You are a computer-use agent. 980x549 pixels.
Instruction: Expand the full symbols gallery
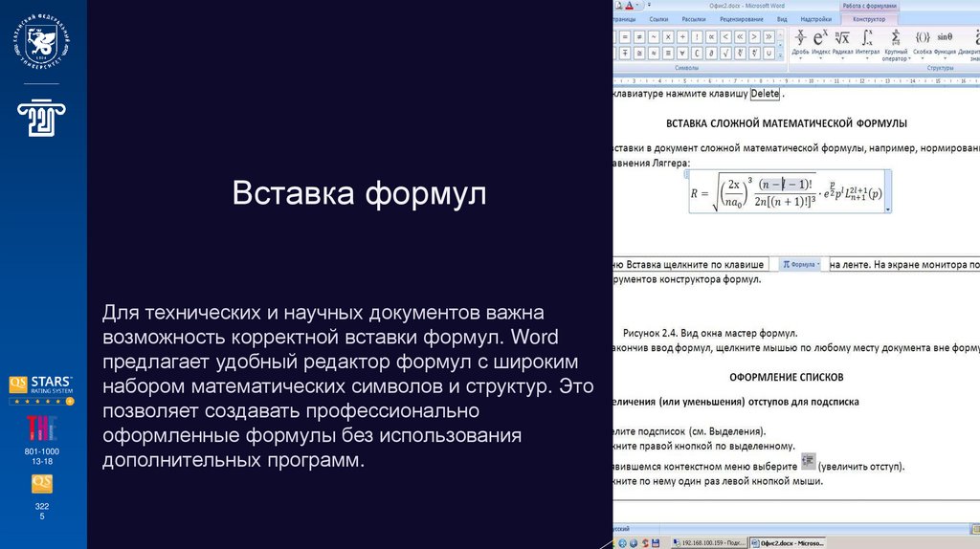780,55
